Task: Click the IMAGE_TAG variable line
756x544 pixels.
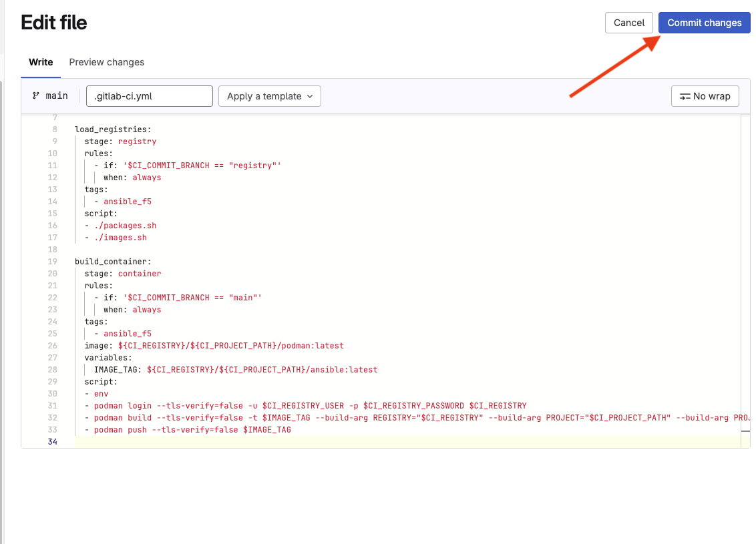Action: pos(236,370)
